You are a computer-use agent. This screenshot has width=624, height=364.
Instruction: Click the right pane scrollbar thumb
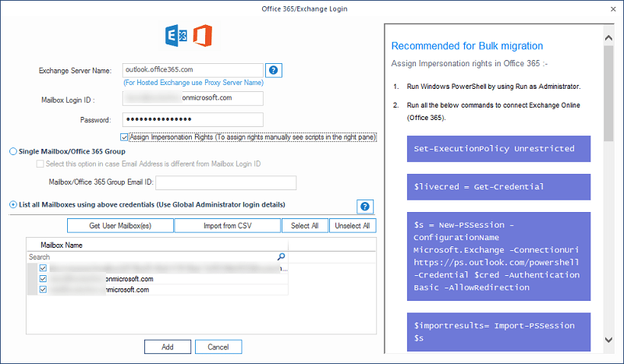pos(608,93)
